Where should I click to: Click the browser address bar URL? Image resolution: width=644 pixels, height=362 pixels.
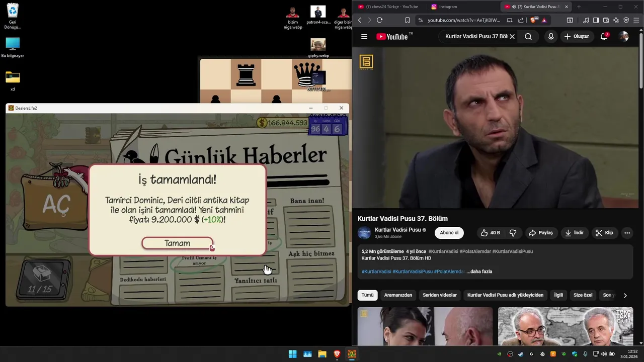click(464, 20)
